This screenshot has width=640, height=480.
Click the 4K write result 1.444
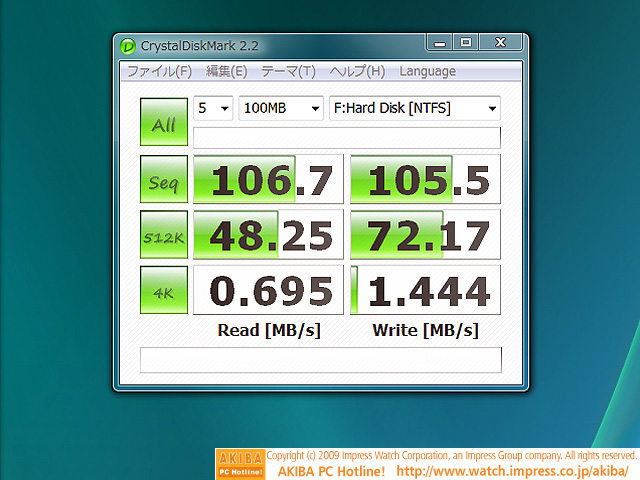pyautogui.click(x=425, y=290)
